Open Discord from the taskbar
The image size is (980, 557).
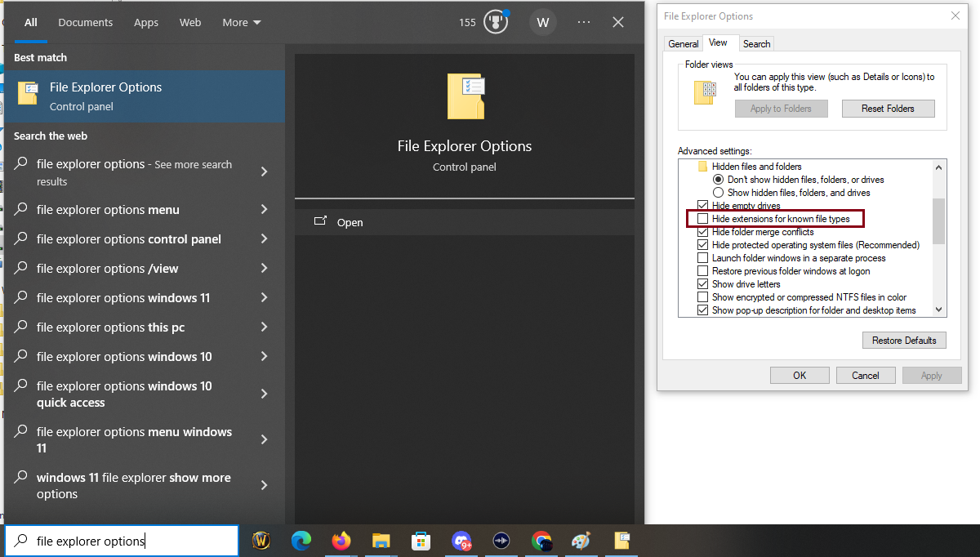tap(461, 541)
